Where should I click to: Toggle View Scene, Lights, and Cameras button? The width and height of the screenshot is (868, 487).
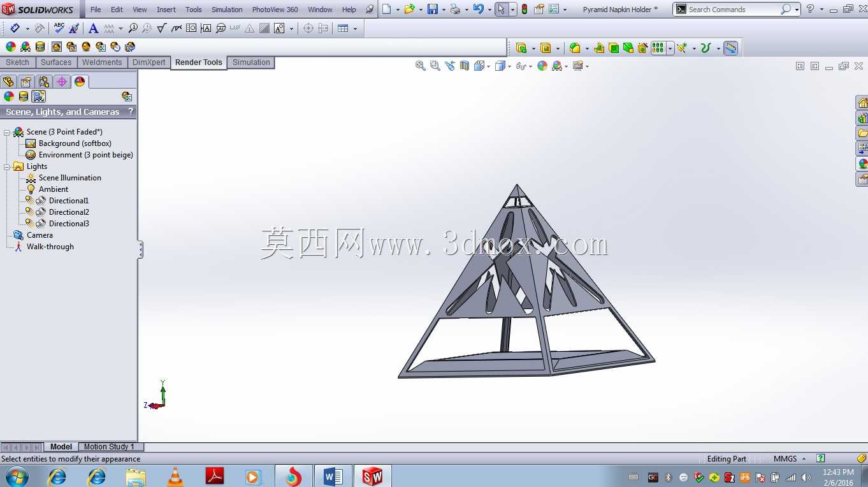pyautogui.click(x=39, y=96)
